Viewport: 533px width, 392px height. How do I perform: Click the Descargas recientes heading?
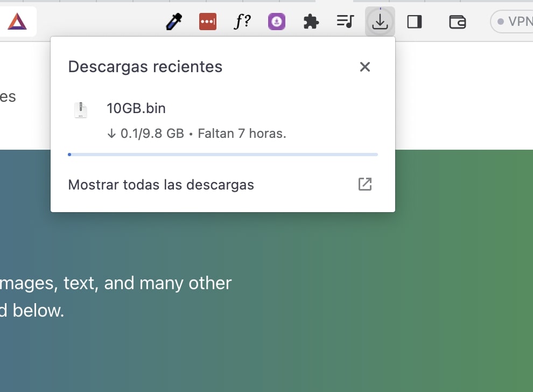point(145,67)
